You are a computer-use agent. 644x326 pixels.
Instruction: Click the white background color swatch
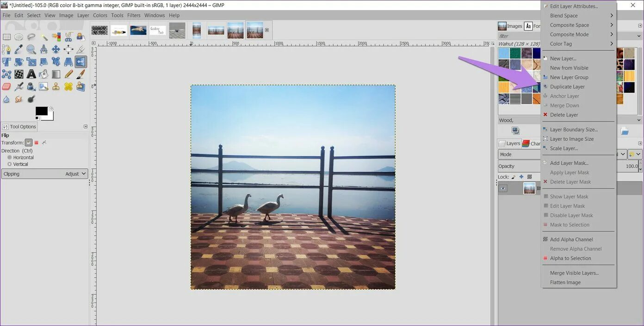(50, 117)
